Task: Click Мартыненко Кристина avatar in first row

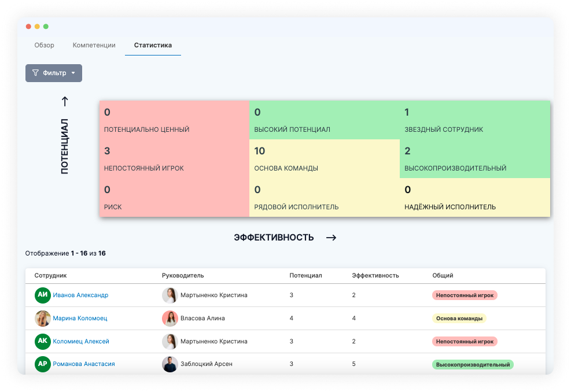Action: pyautogui.click(x=170, y=295)
